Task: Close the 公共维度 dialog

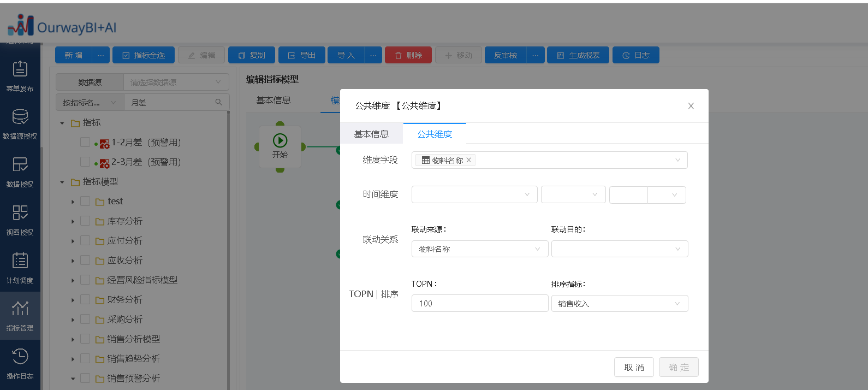Action: coord(691,106)
